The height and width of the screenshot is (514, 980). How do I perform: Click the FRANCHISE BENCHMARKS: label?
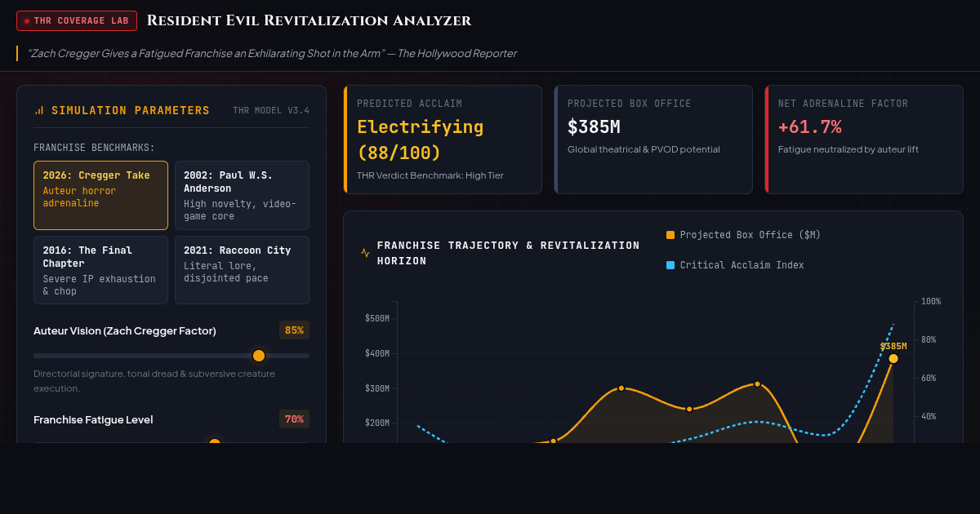94,148
